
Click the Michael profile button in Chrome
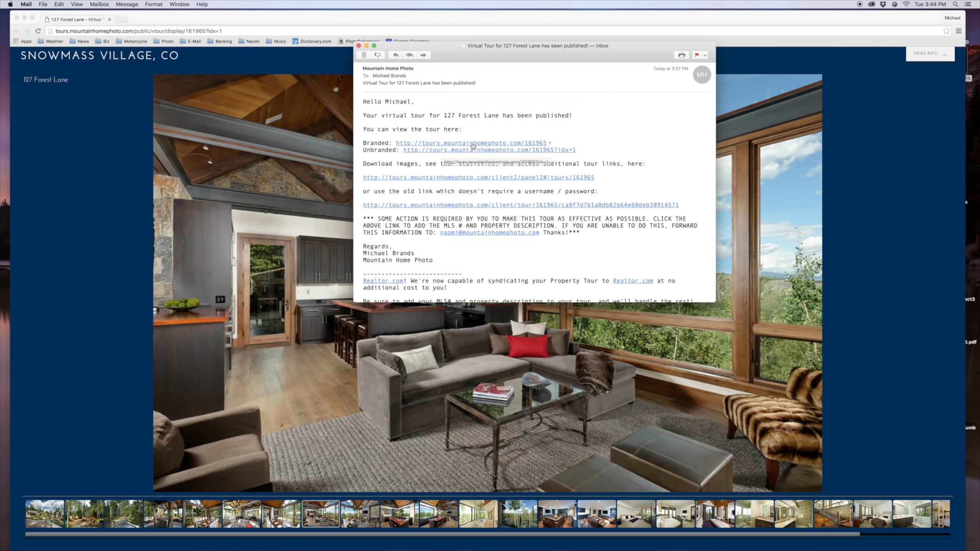[x=952, y=18]
